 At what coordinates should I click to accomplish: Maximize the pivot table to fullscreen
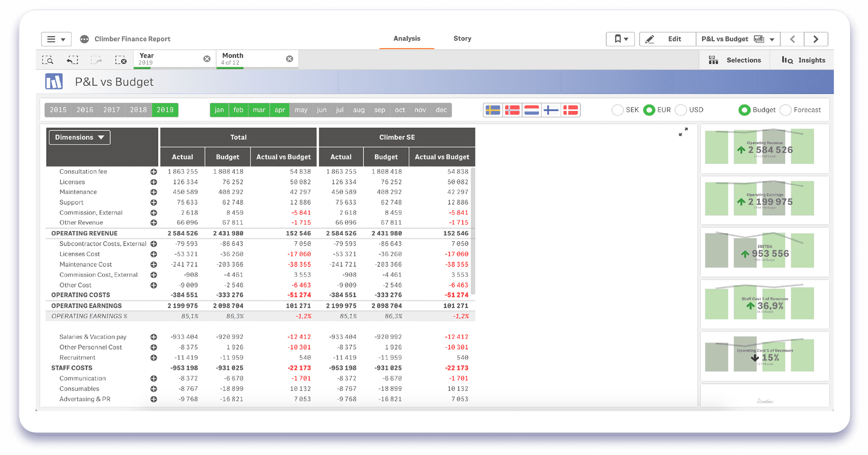pos(683,132)
